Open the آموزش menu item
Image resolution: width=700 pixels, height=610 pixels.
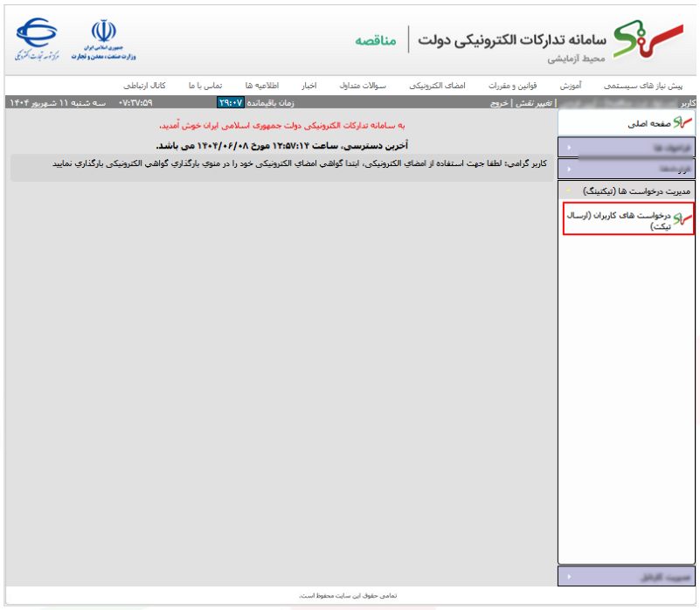point(571,86)
